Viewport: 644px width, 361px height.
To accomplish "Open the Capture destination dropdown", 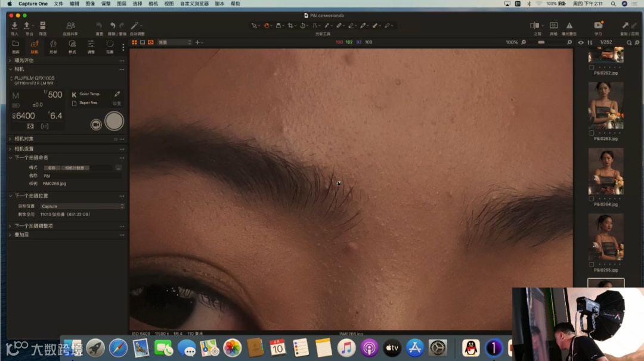I will point(82,206).
